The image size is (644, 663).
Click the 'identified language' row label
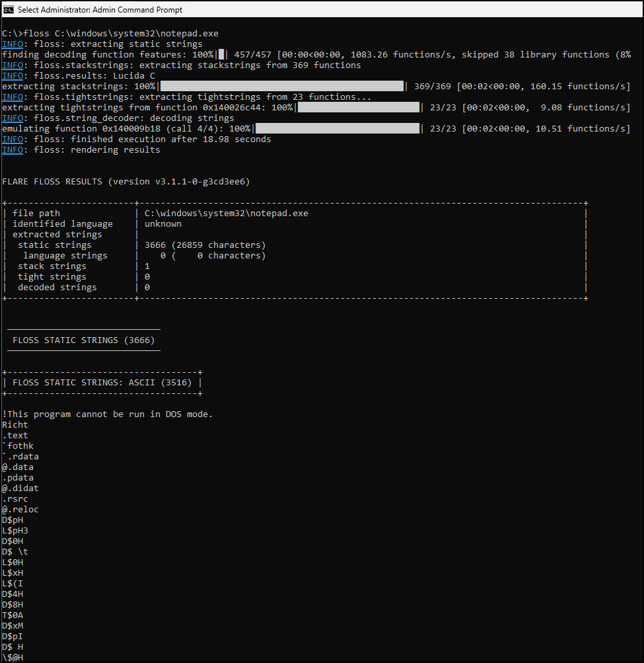coord(63,223)
